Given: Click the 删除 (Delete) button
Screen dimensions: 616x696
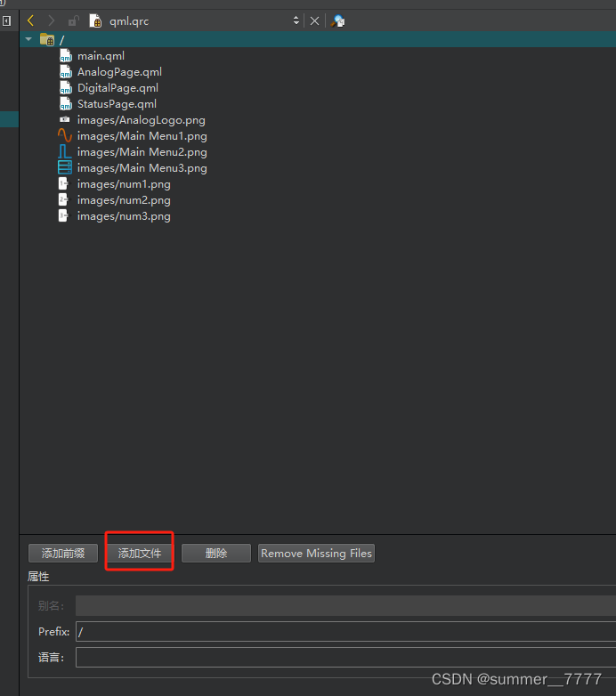Looking at the screenshot, I should (216, 553).
